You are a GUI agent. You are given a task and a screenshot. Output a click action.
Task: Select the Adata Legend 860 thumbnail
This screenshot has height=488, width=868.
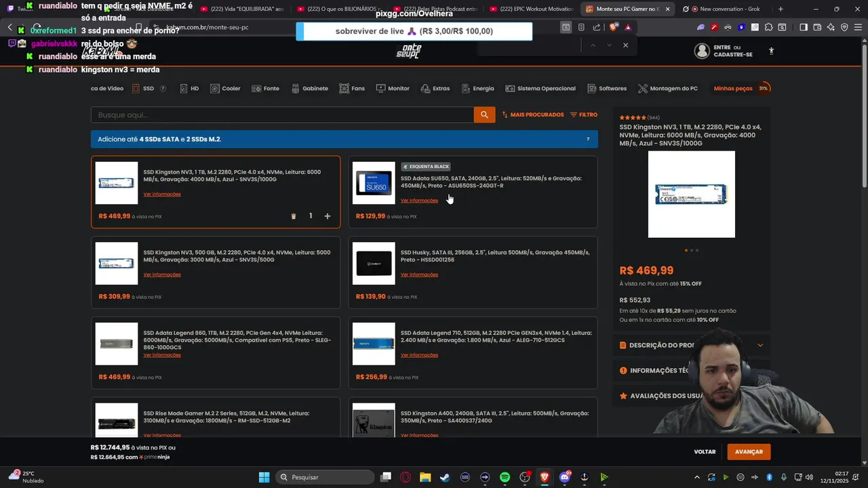point(117,344)
